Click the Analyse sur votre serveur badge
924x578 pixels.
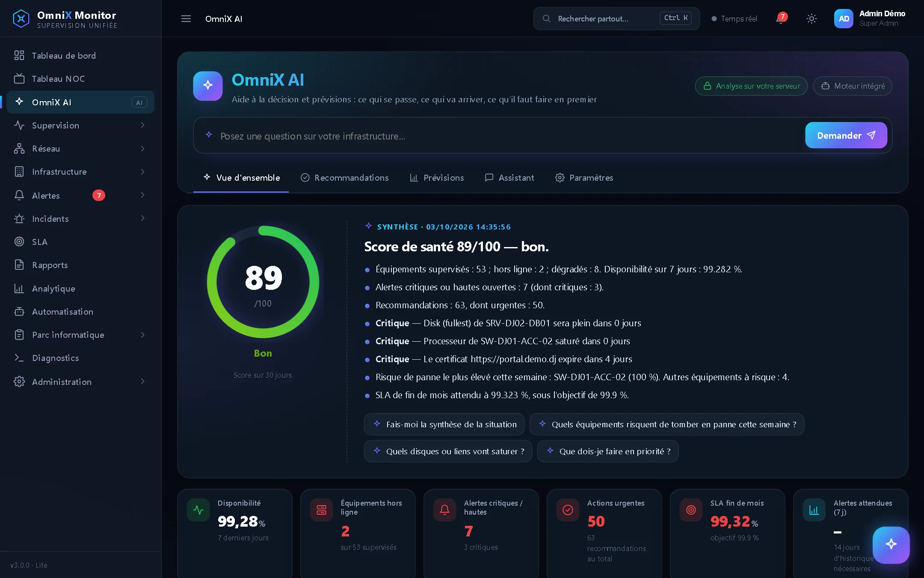(751, 86)
